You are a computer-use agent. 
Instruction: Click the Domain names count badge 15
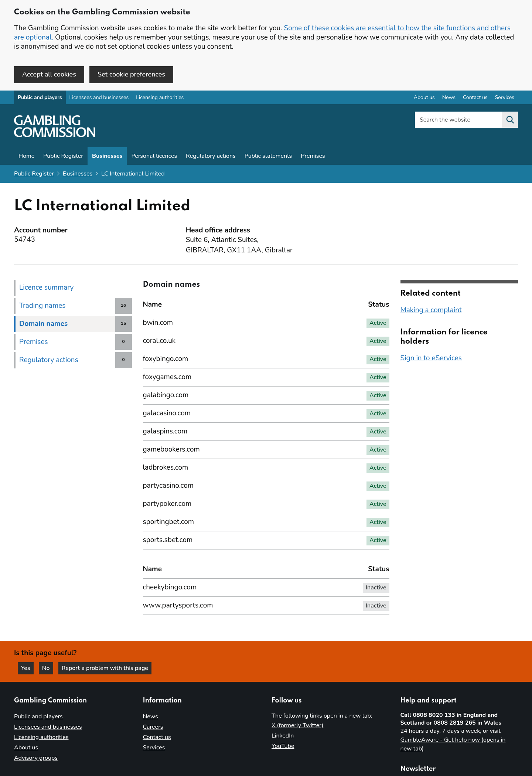(x=123, y=324)
